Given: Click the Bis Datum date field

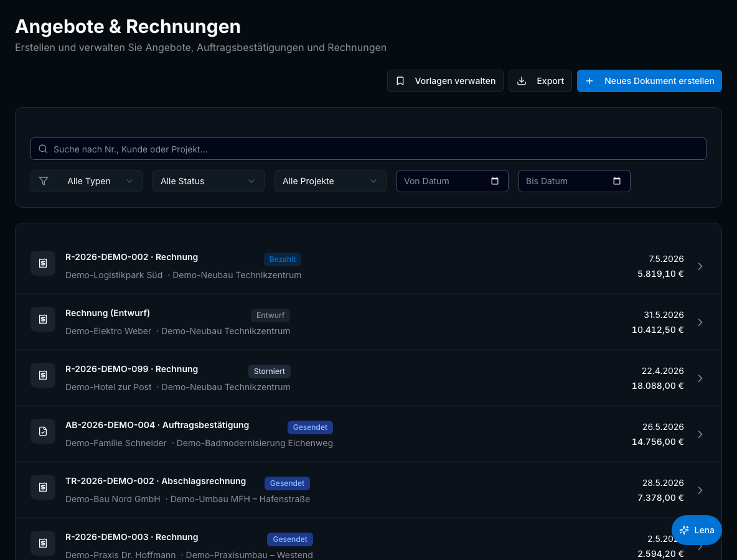Looking at the screenshot, I should [x=574, y=181].
